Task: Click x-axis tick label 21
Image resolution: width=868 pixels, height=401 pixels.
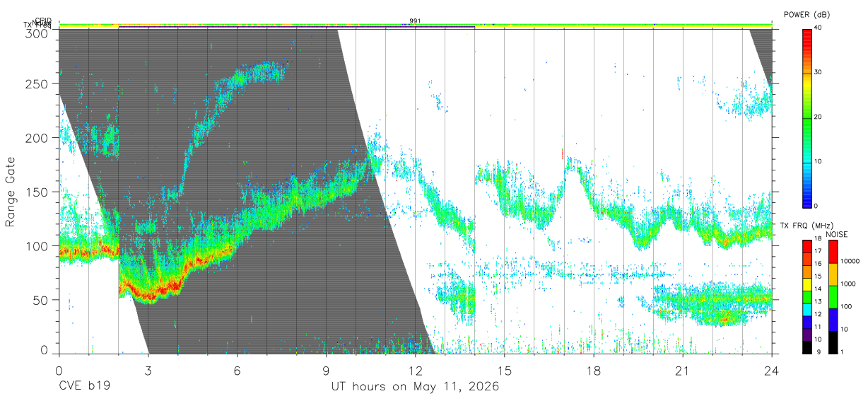Action: point(682,371)
